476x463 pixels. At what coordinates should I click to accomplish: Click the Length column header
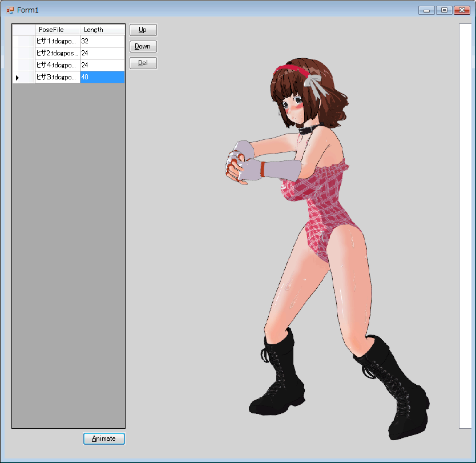[102, 30]
